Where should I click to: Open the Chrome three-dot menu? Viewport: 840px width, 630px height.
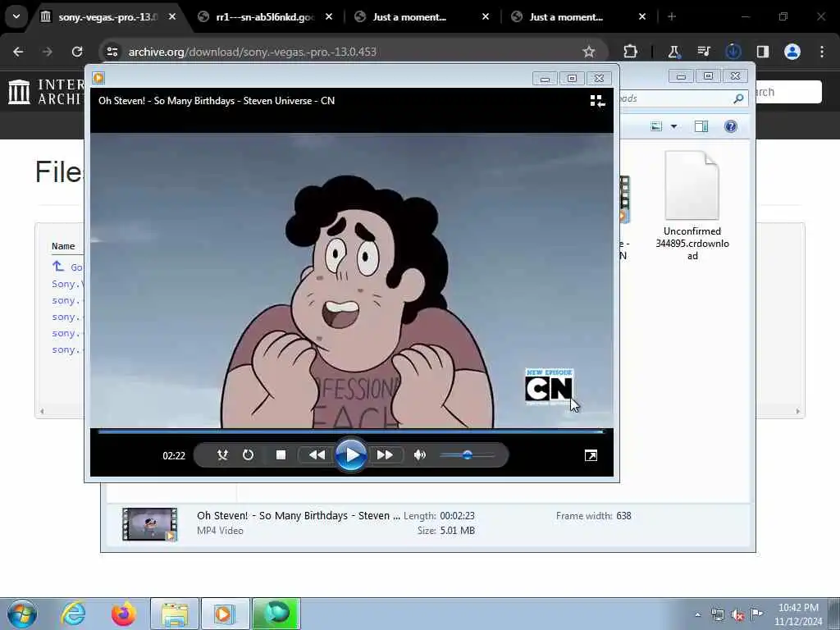click(822, 52)
